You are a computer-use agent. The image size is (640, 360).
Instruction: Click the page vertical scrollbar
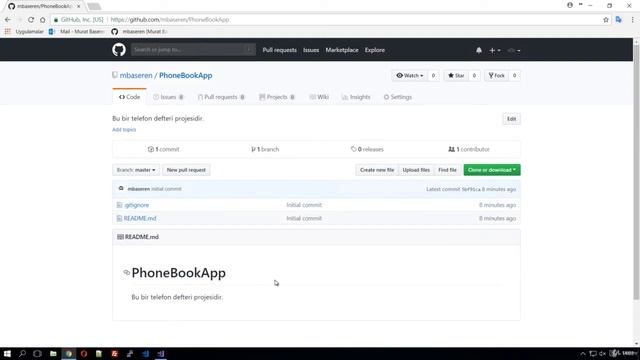636,172
